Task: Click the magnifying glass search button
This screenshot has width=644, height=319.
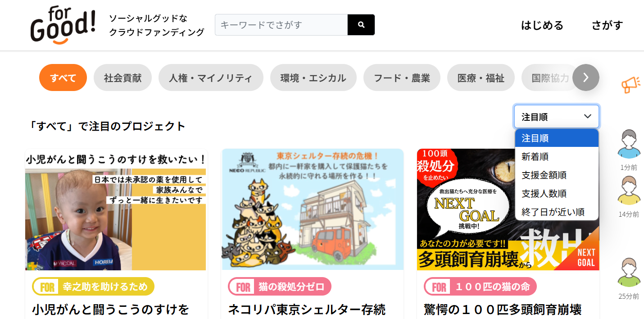Action: point(361,25)
